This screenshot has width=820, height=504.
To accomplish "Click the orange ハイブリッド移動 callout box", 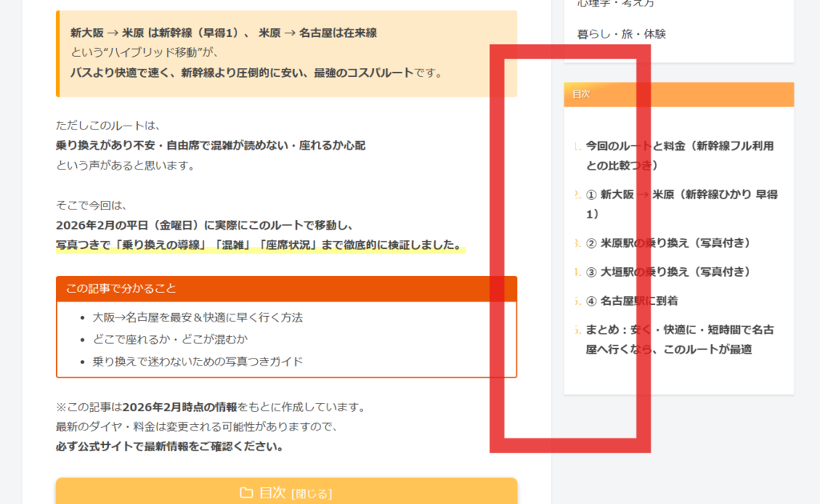I will pyautogui.click(x=287, y=54).
